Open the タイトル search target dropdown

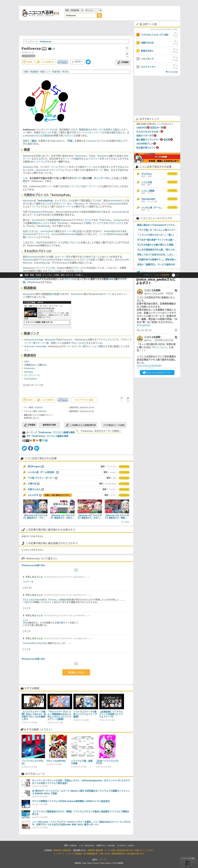(93, 10)
